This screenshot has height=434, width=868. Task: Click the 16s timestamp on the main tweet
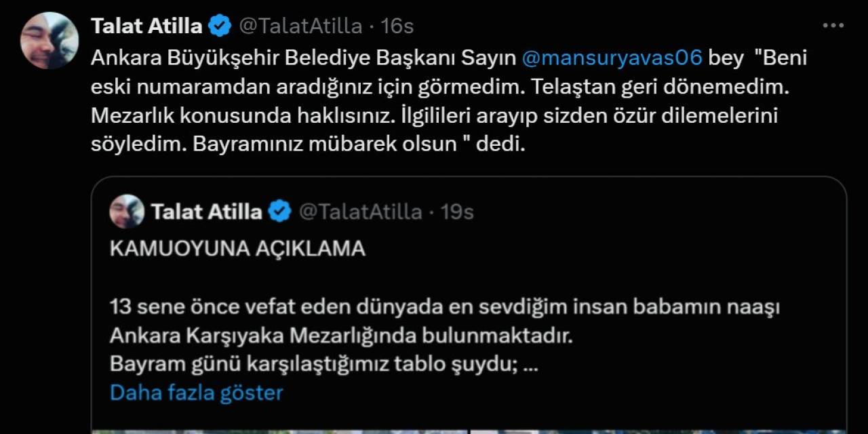pyautogui.click(x=397, y=26)
